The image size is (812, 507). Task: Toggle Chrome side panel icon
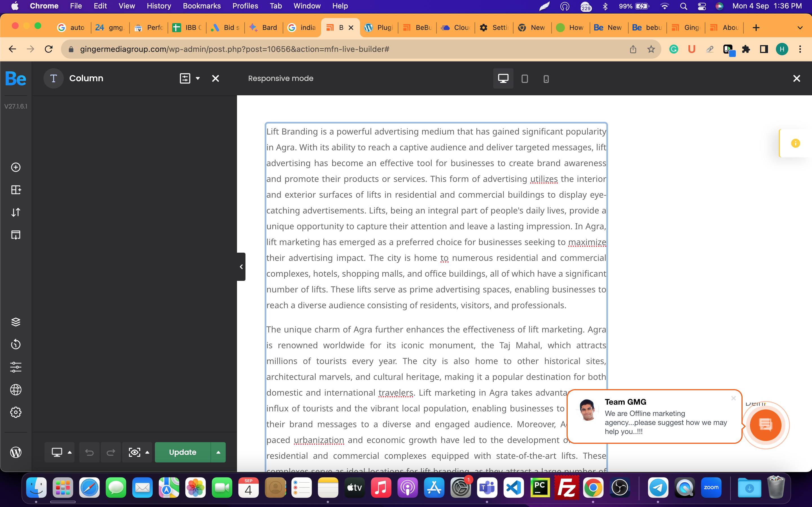pos(764,49)
